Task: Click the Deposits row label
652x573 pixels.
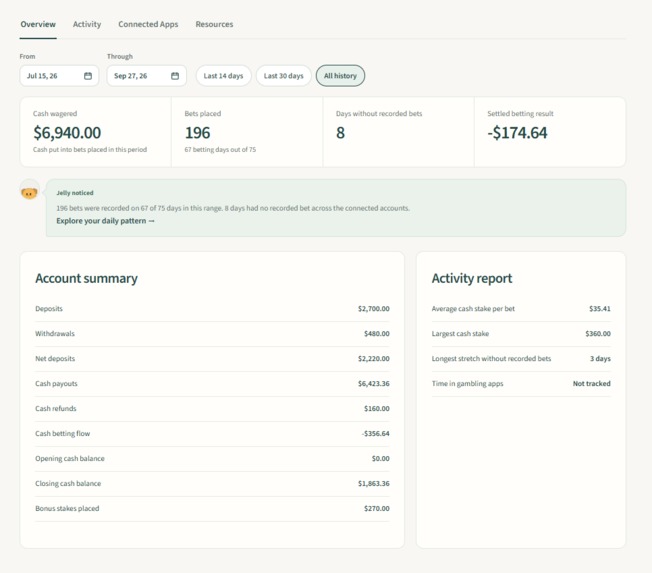Action: pyautogui.click(x=49, y=309)
